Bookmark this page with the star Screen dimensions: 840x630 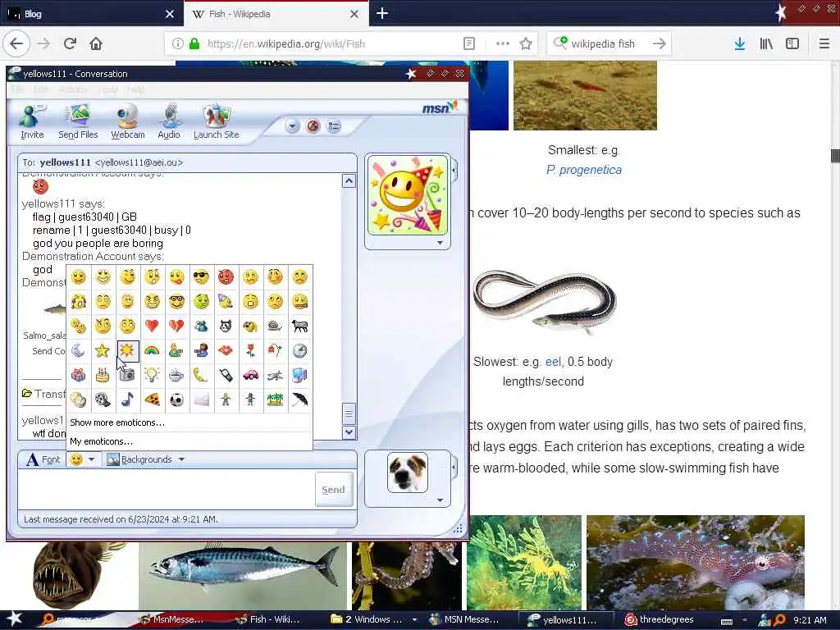pos(526,43)
